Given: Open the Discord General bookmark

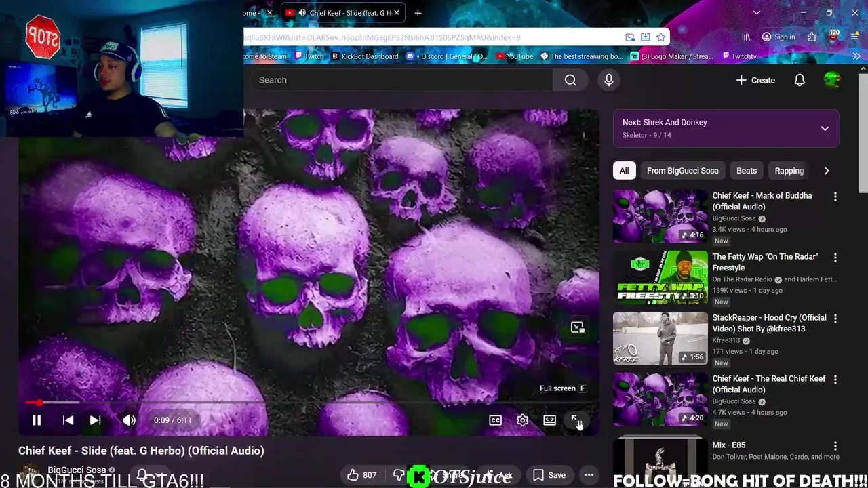Looking at the screenshot, I should coord(447,56).
